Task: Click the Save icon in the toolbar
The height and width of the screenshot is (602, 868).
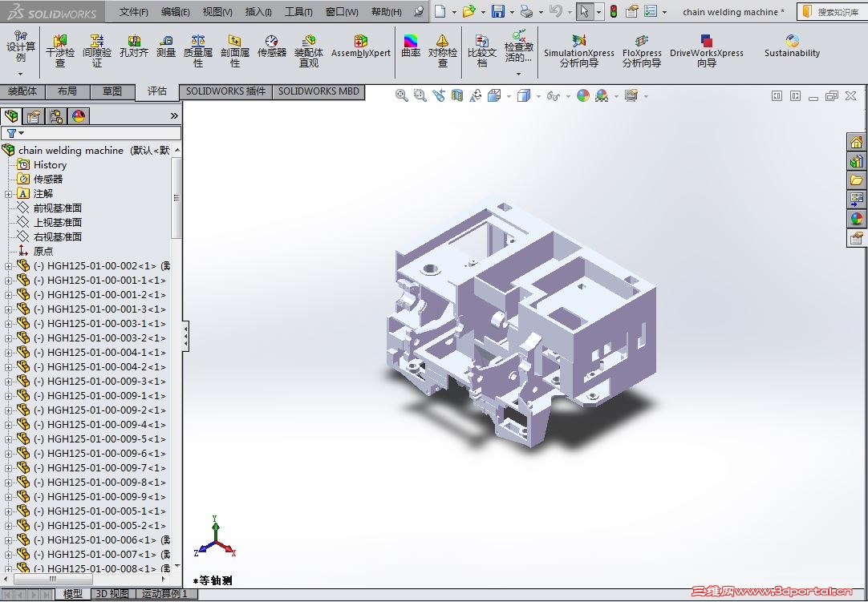Action: 498,11
